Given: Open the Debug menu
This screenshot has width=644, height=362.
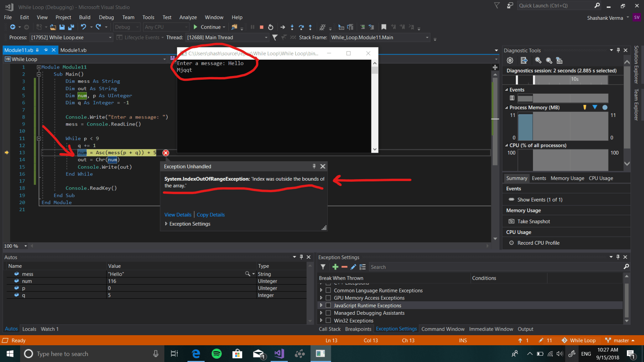Looking at the screenshot, I should pyautogui.click(x=106, y=18).
